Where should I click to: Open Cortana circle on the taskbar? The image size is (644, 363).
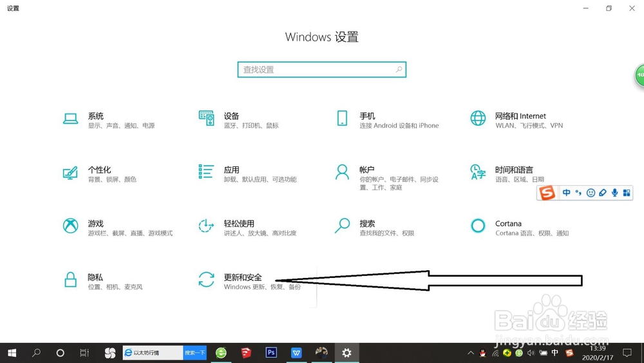tap(60, 353)
